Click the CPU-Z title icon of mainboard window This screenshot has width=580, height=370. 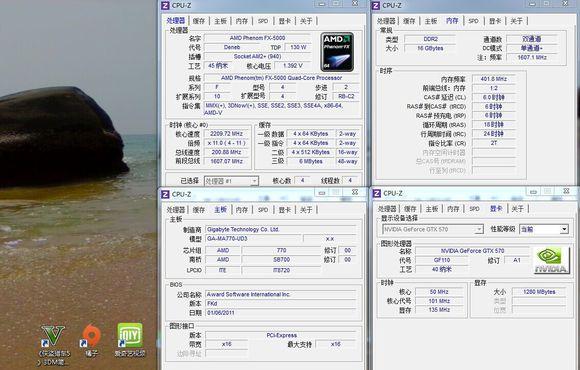pos(165,194)
